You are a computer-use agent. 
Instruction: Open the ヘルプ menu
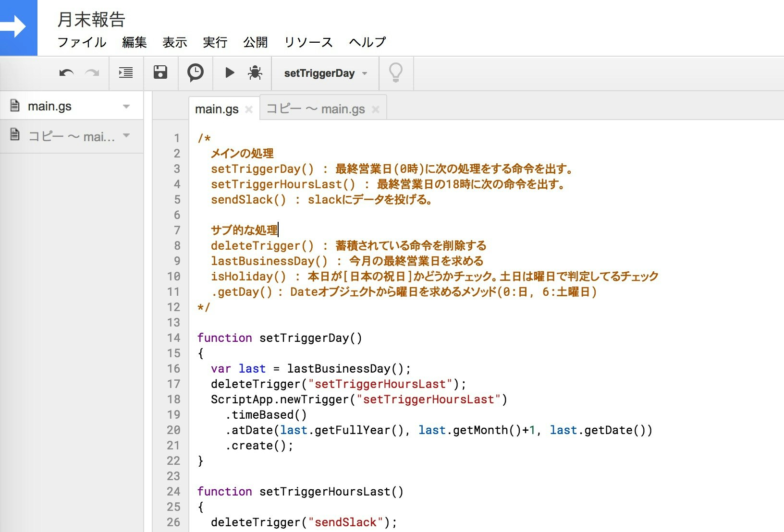click(x=367, y=42)
